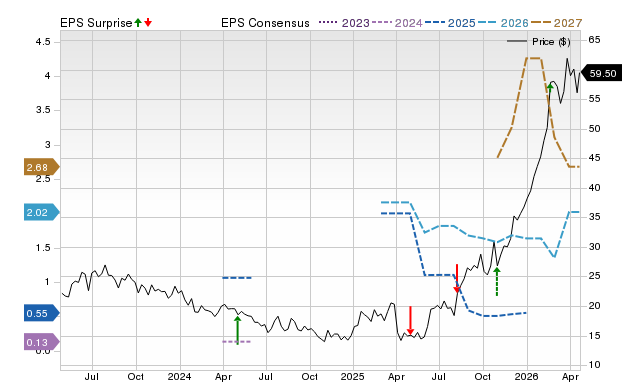Click the 2.68 brown EPS value tag
The width and height of the screenshot is (640, 382).
pyautogui.click(x=42, y=167)
